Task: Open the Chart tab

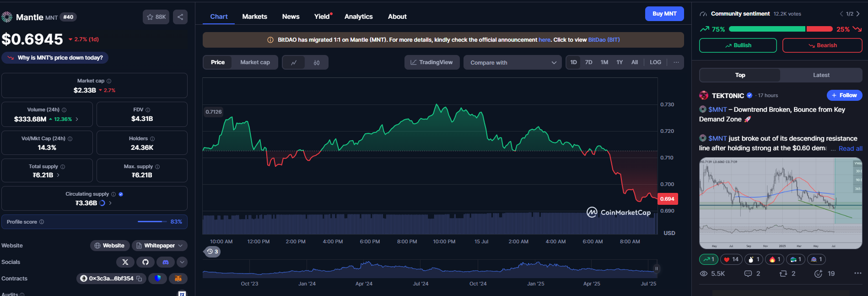Action: (x=219, y=16)
